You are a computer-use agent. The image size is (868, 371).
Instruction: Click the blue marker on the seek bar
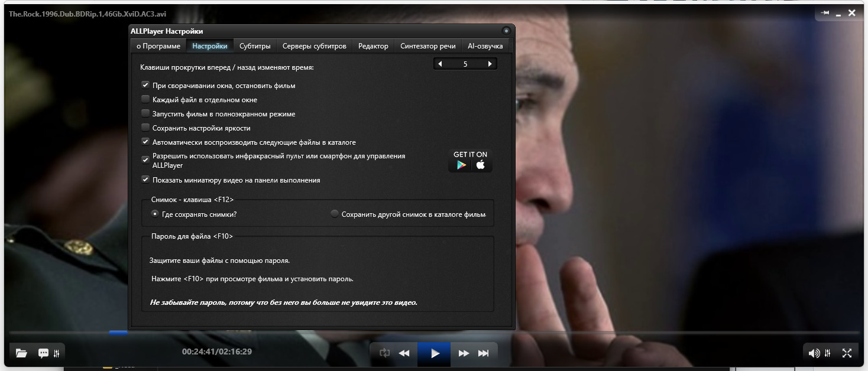pos(118,333)
